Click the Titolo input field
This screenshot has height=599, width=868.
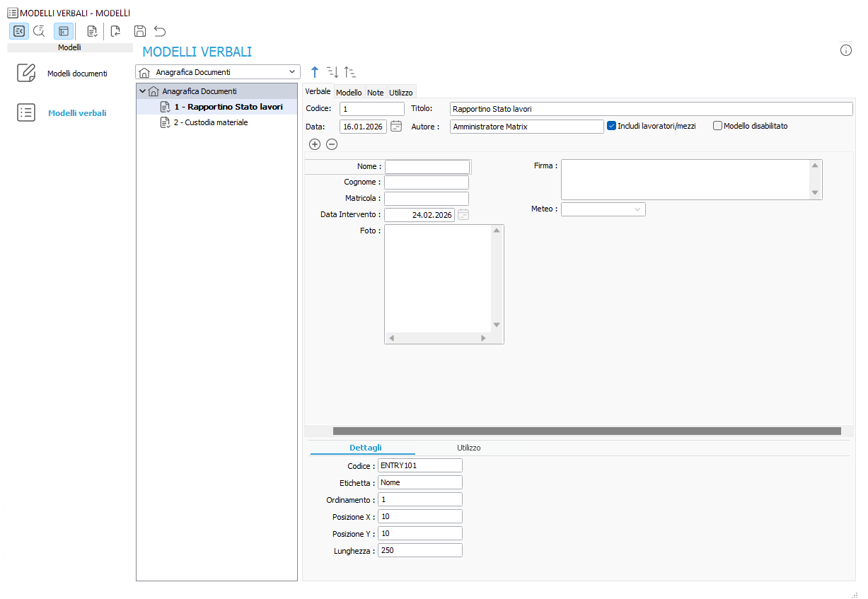coord(651,109)
